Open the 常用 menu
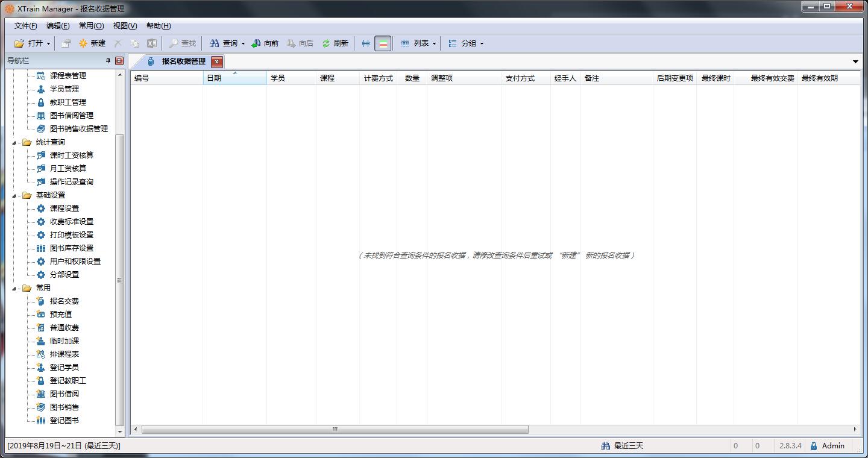 91,26
